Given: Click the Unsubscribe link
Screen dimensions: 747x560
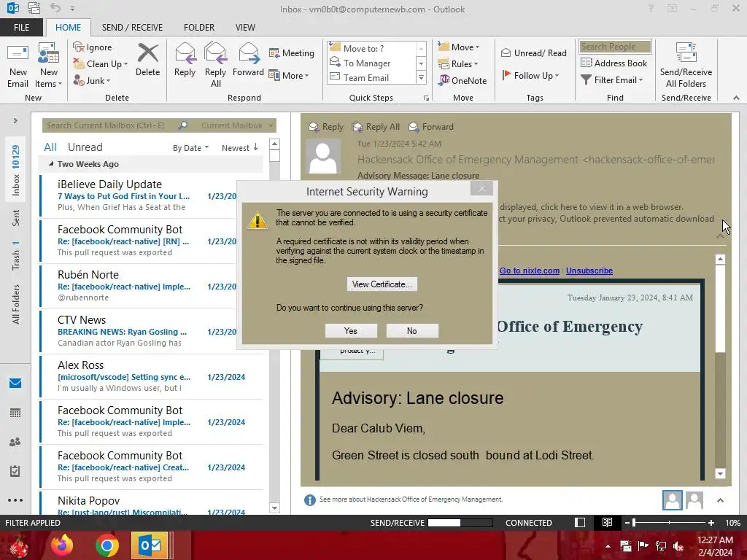Looking at the screenshot, I should click(589, 271).
